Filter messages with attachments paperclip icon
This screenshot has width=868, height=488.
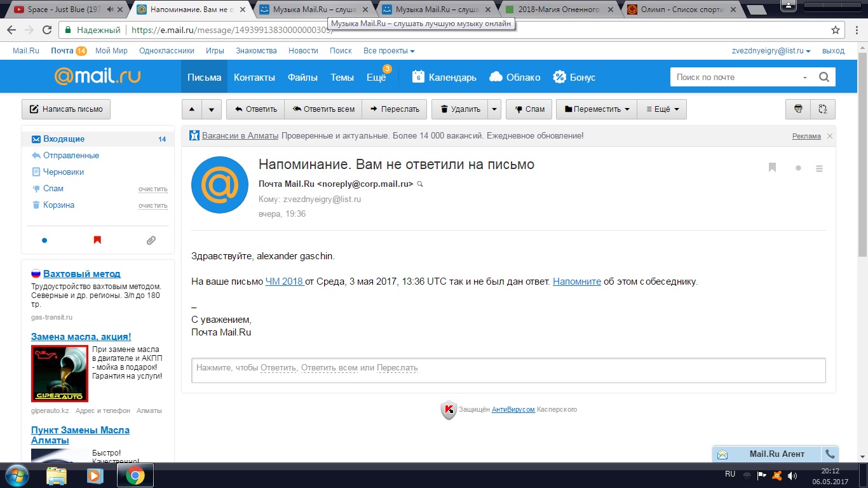tap(151, 240)
